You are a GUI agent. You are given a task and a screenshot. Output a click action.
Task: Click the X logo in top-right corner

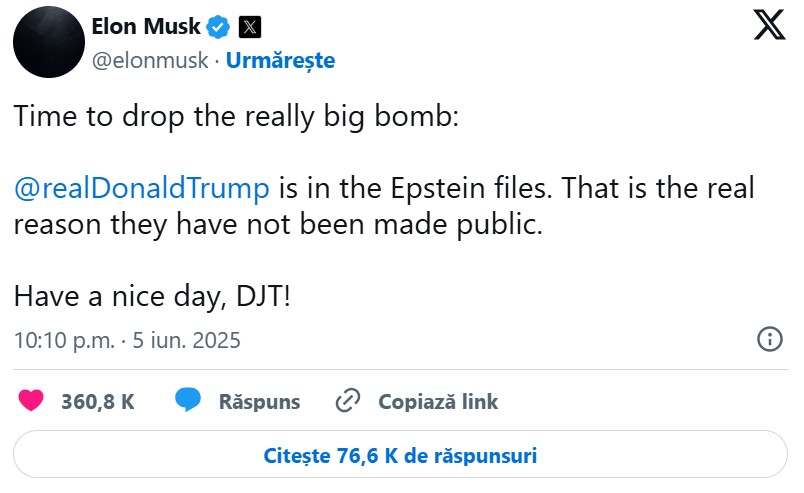tap(769, 25)
